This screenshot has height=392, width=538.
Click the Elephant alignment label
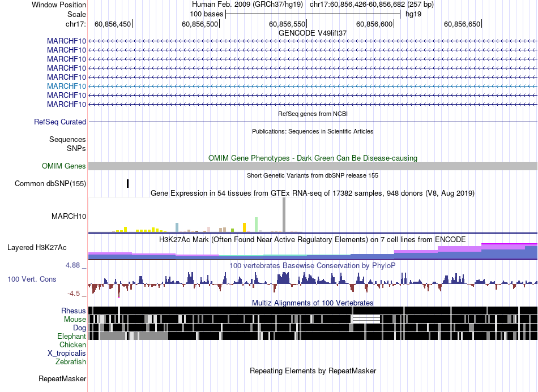71,336
